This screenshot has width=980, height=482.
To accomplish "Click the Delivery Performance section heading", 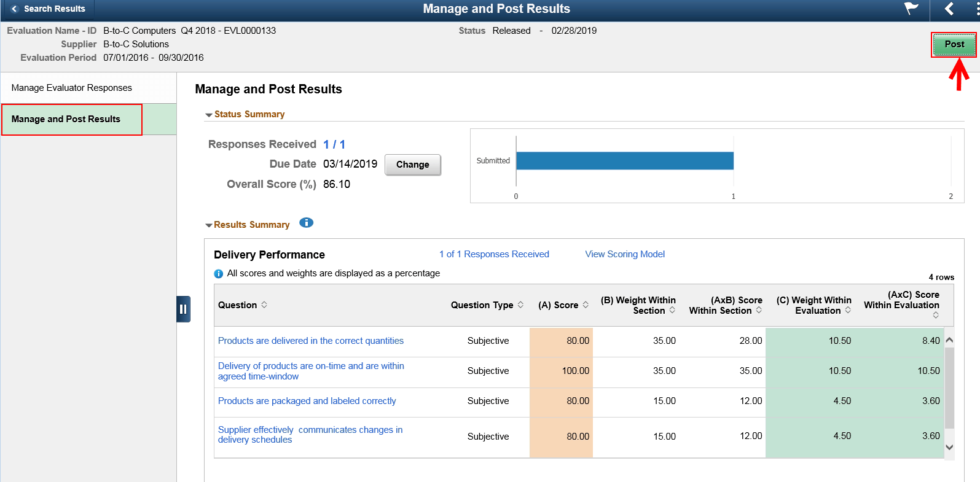I will coord(269,255).
